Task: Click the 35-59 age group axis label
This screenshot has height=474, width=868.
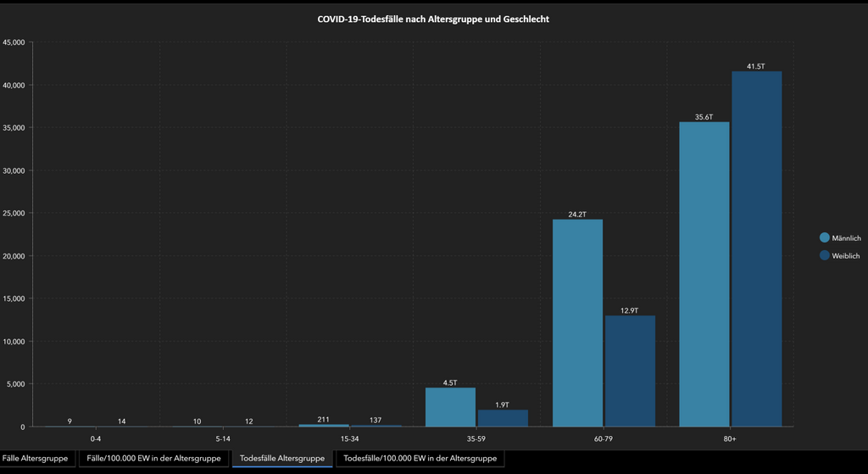Action: pyautogui.click(x=476, y=438)
